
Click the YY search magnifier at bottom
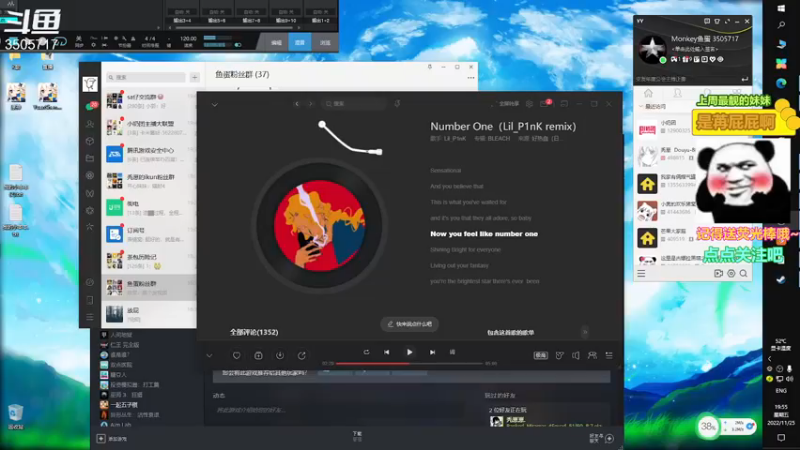[x=743, y=274]
